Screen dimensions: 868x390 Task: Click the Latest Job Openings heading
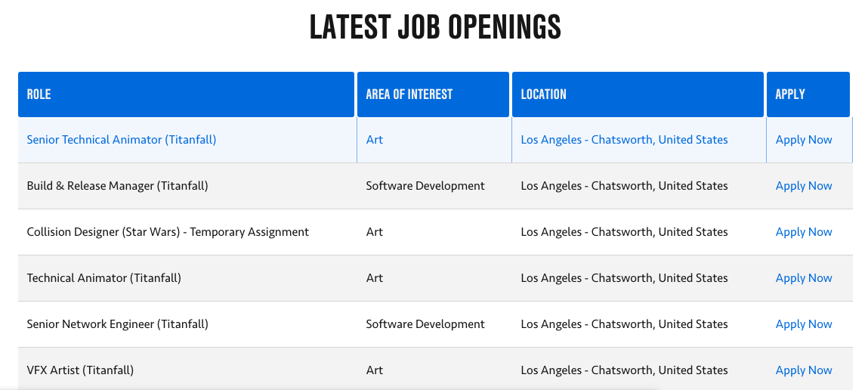pyautogui.click(x=435, y=28)
